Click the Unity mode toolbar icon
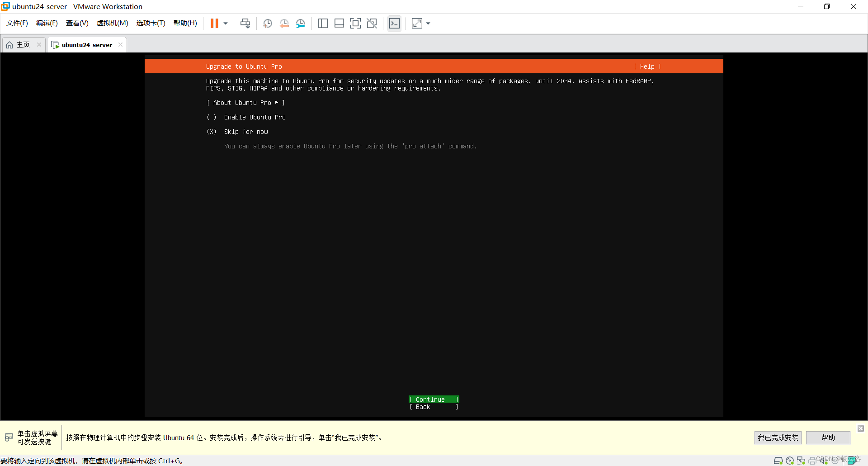The height and width of the screenshot is (466, 868). (x=372, y=24)
